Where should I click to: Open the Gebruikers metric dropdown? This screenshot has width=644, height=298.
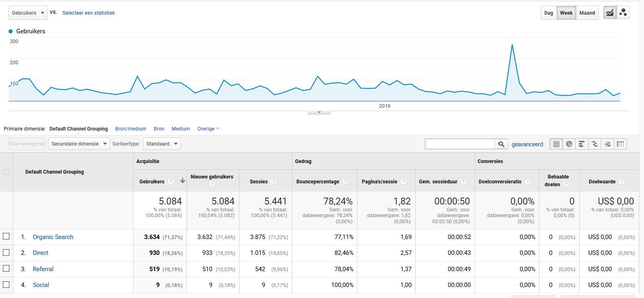(28, 13)
